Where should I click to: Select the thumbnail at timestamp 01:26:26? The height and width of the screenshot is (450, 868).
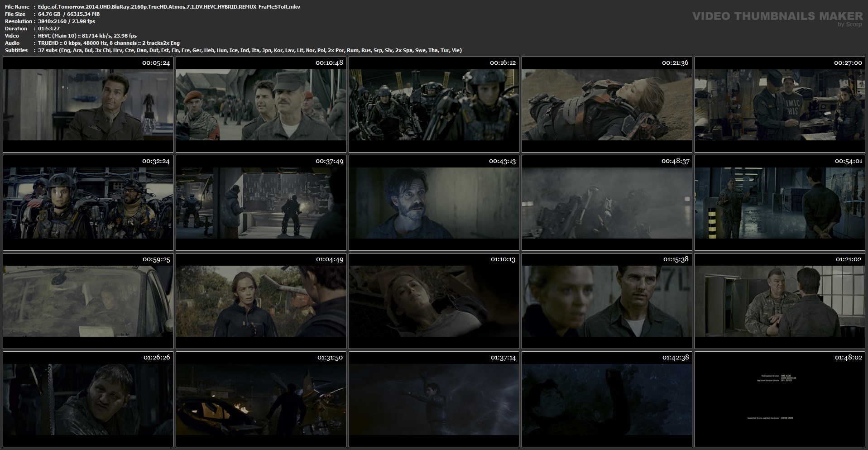[x=88, y=399]
